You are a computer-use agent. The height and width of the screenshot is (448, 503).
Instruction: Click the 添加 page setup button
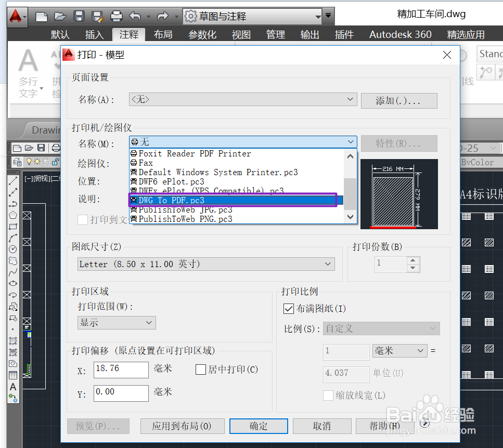tap(399, 101)
